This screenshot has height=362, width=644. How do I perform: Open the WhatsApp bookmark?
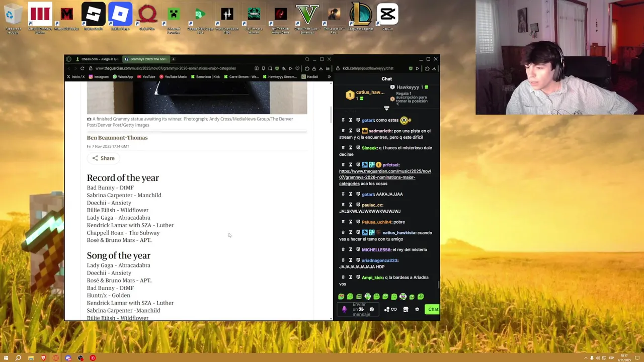[123, 77]
